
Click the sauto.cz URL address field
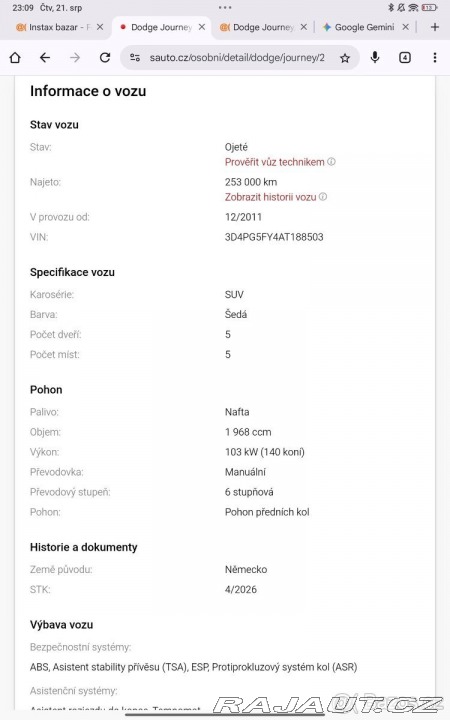point(237,57)
